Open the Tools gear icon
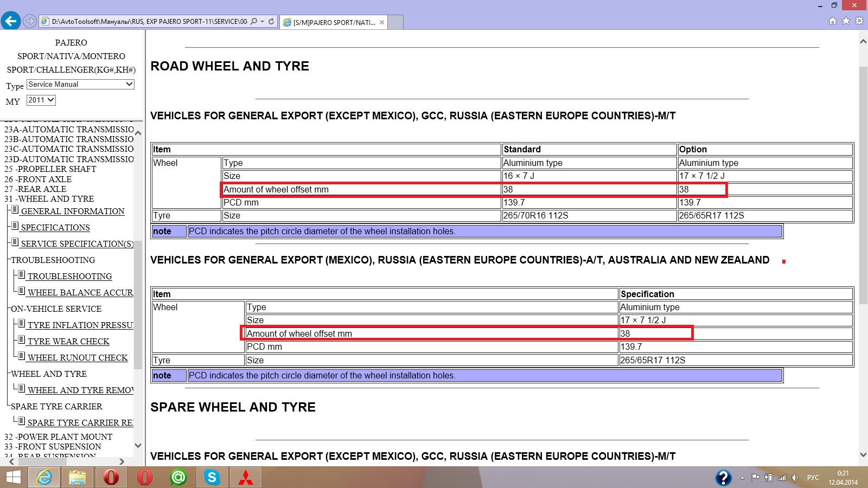The image size is (868, 488). pyautogui.click(x=859, y=21)
